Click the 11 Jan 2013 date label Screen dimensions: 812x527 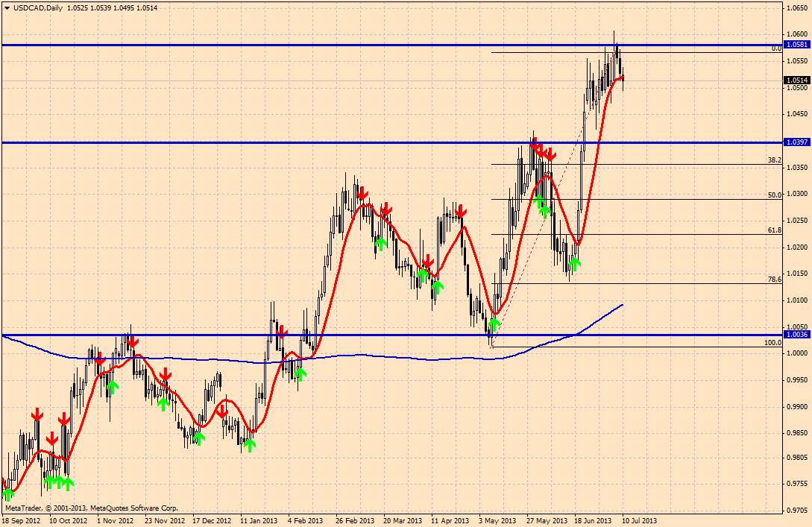[x=259, y=521]
